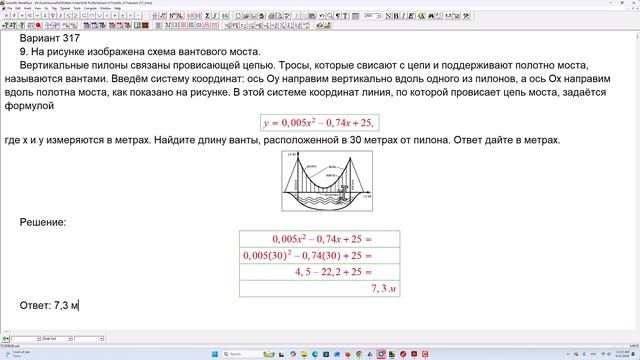
Task: Click the binoculars Find icon
Action: 431,16
